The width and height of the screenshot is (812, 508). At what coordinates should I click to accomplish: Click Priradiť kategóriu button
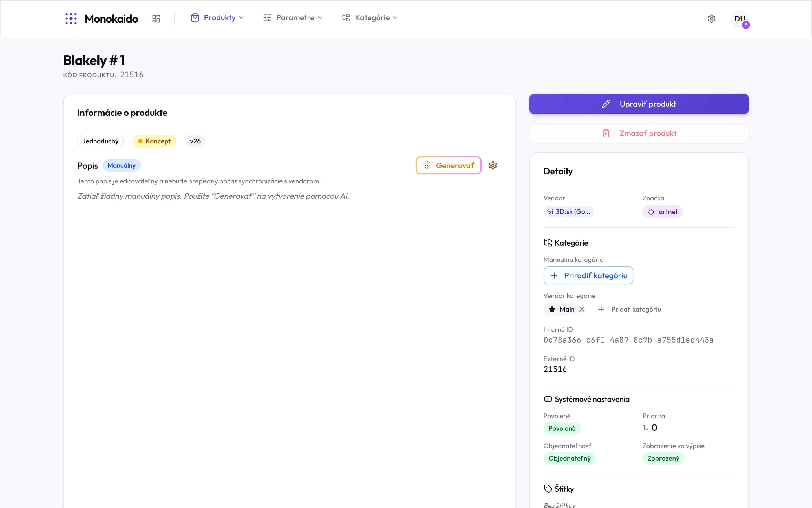588,275
